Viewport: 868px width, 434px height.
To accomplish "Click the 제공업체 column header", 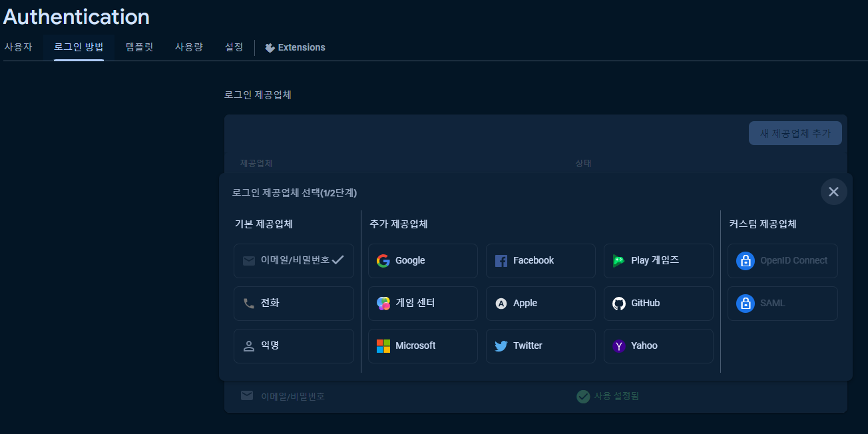I will [256, 163].
